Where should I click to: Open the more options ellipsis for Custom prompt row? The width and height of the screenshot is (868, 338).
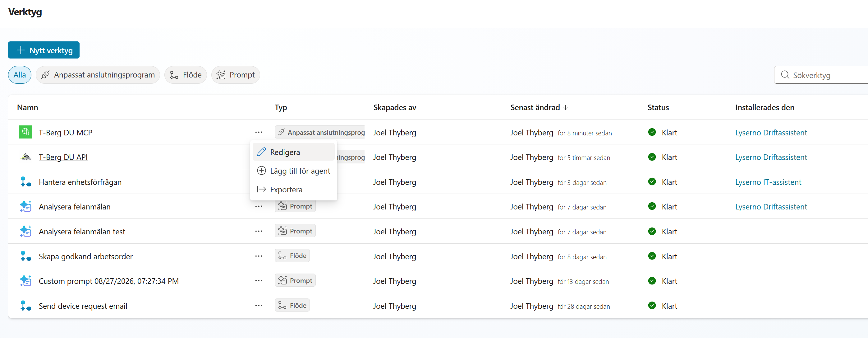point(259,281)
